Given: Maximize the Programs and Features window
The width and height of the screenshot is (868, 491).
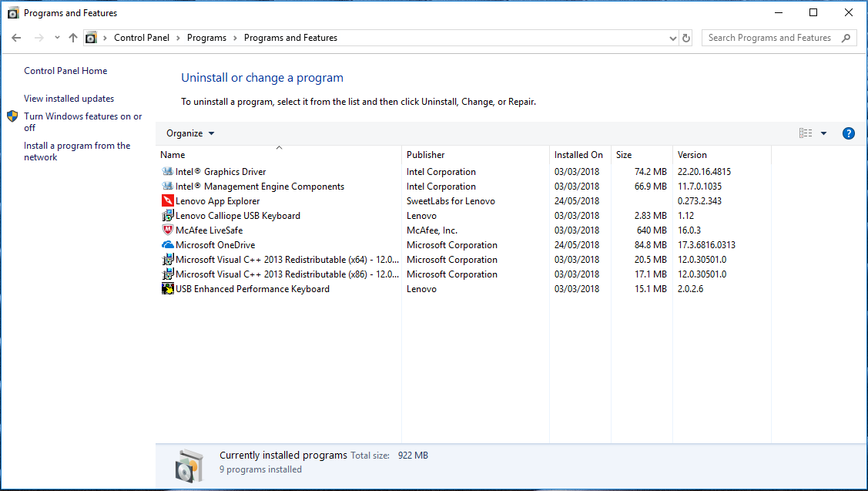Looking at the screenshot, I should click(x=813, y=12).
